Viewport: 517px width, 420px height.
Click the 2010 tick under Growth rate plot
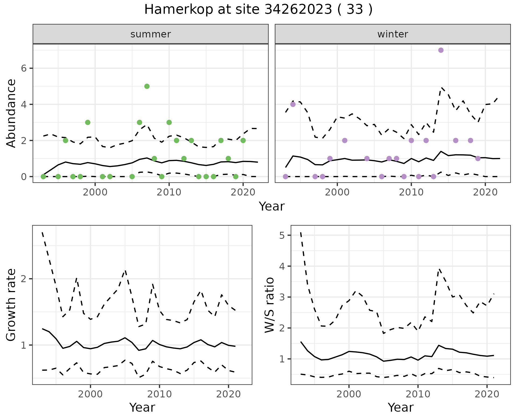pyautogui.click(x=159, y=394)
